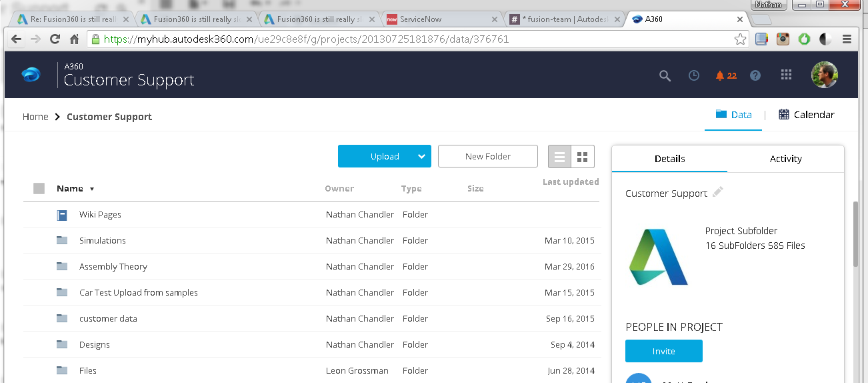Viewport: 868px width, 383px height.
Task: Switch to grid view layout
Action: [583, 157]
